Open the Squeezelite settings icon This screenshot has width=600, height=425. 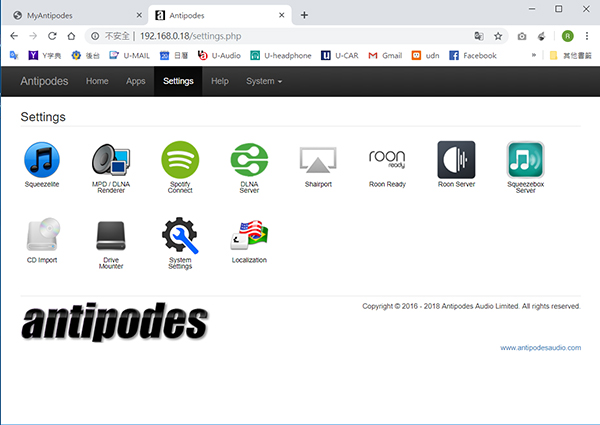(42, 160)
